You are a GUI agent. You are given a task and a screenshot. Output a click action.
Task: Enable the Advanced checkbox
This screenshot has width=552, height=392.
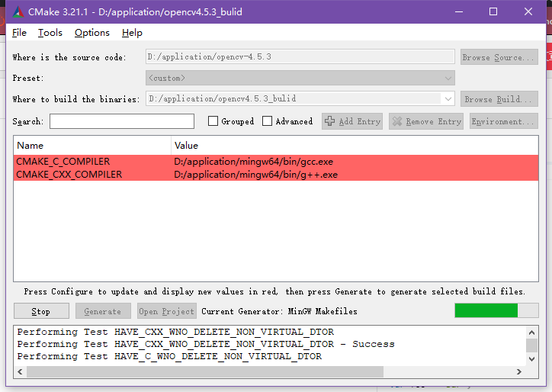click(x=267, y=121)
